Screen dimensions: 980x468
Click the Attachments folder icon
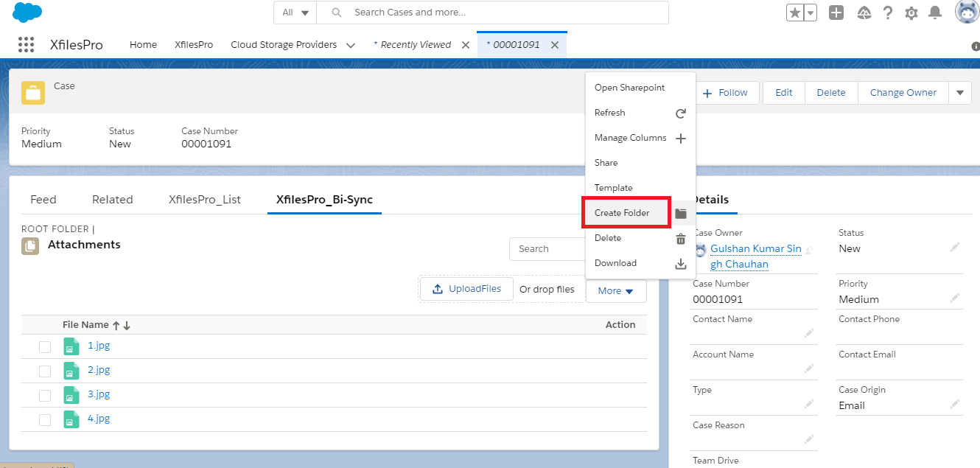click(x=30, y=246)
